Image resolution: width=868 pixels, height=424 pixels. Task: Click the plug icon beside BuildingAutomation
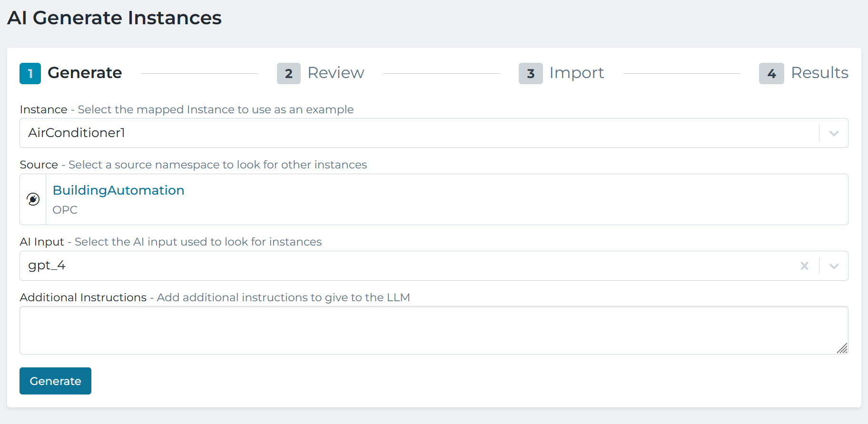coord(33,199)
